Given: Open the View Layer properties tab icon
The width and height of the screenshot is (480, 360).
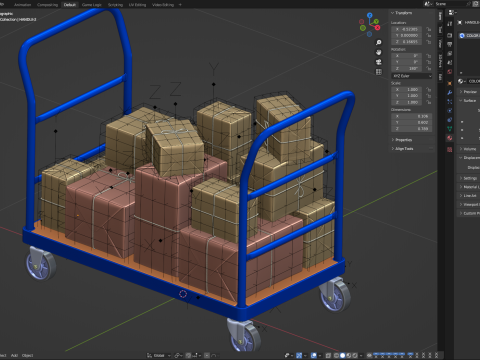Looking at the screenshot, I should [450, 53].
